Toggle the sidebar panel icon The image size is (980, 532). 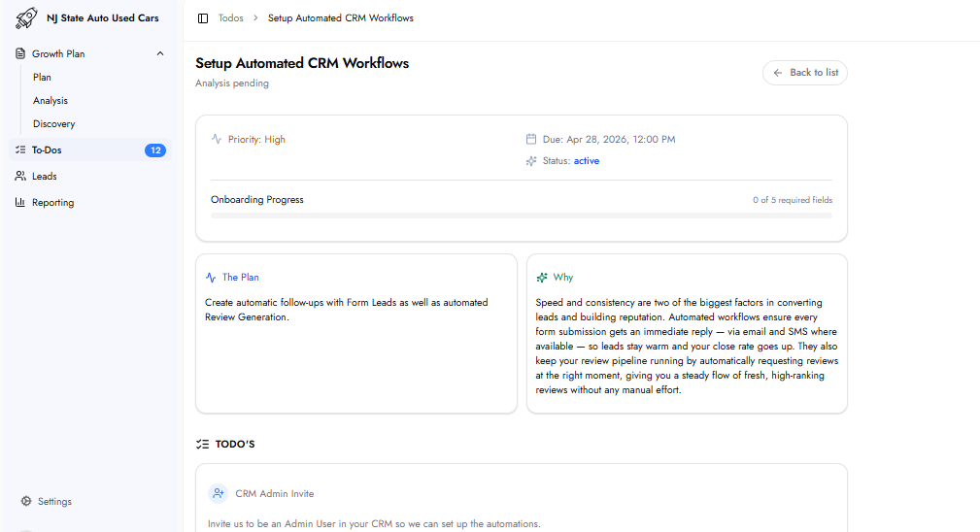coord(202,18)
